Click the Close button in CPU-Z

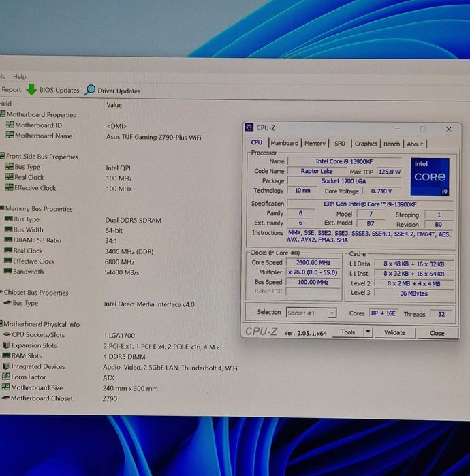[x=437, y=333]
